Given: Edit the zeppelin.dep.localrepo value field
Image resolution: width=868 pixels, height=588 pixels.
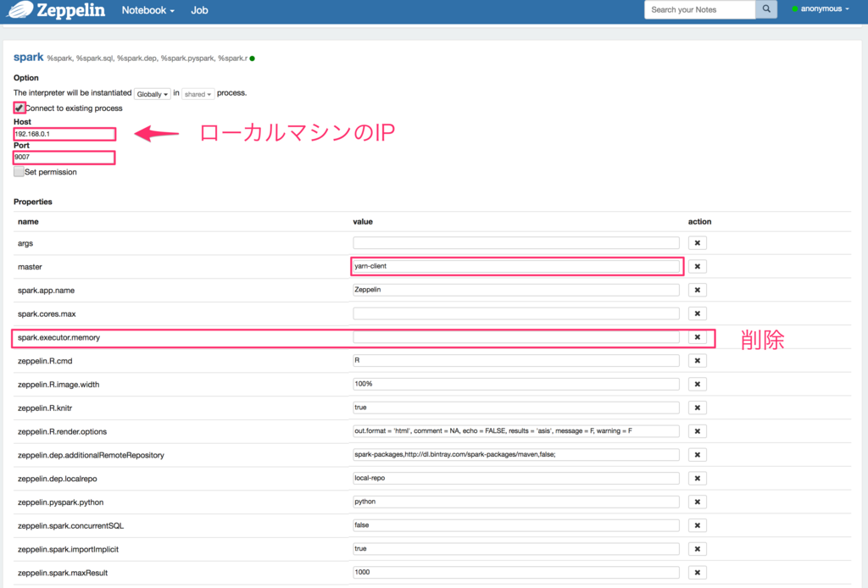Looking at the screenshot, I should click(x=516, y=479).
